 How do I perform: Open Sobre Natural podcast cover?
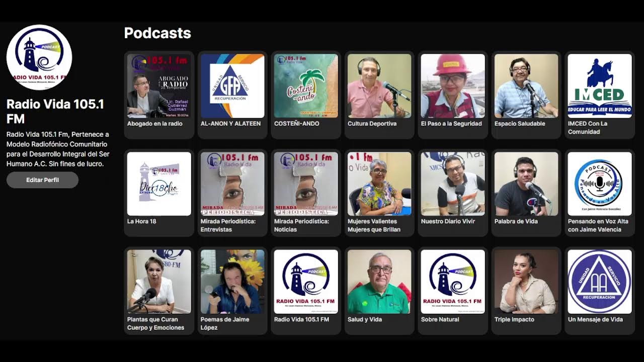453,282
